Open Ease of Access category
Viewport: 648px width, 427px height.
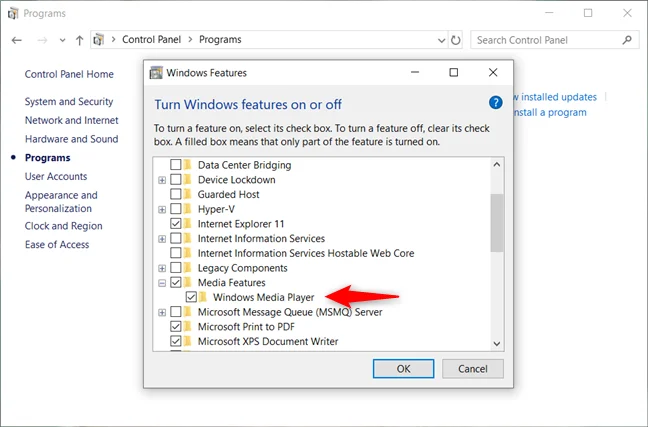tap(57, 244)
